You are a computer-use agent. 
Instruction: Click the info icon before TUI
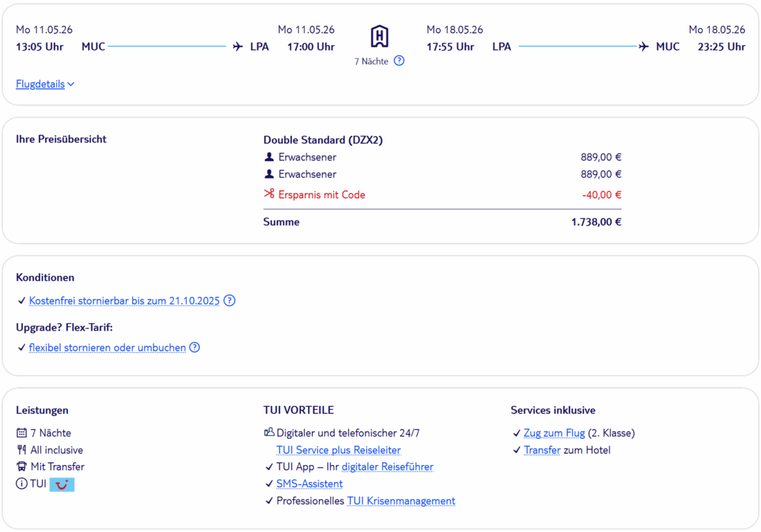21,484
